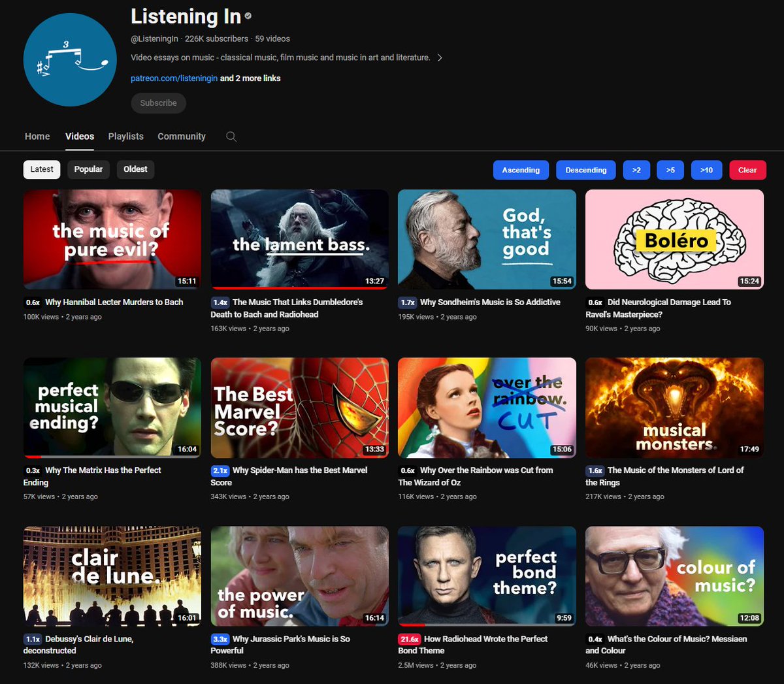Click the 2.1x badge on Spider-Man video
This screenshot has height=684, width=784.
(x=220, y=470)
